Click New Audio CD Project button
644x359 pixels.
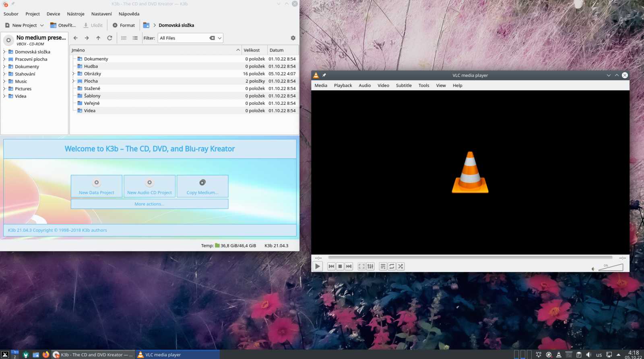point(150,186)
